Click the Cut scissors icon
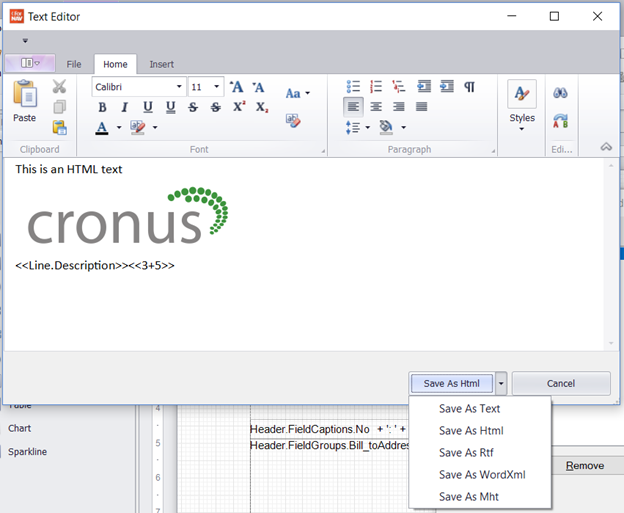This screenshot has height=513, width=624. 59,86
